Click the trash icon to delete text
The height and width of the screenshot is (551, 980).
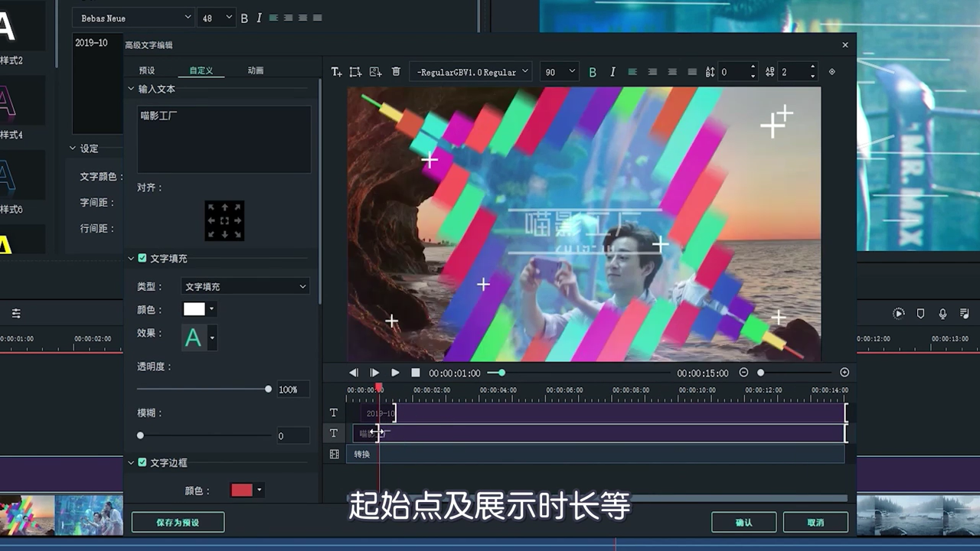click(x=396, y=71)
